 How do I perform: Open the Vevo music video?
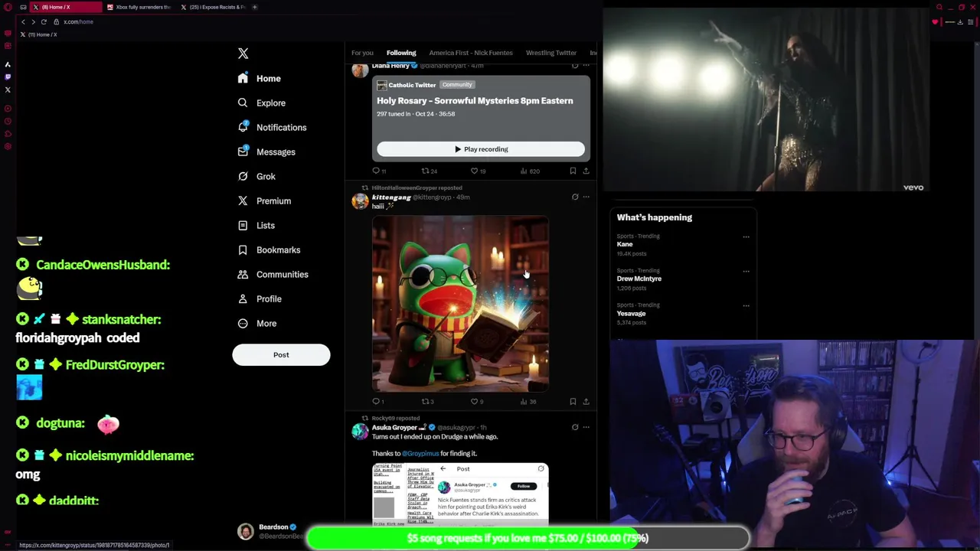766,99
